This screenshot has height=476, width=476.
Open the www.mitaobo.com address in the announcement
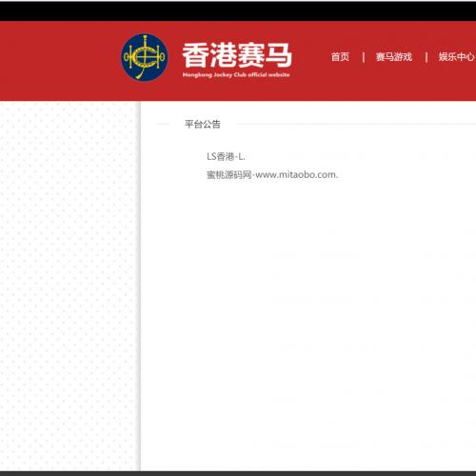(x=297, y=175)
